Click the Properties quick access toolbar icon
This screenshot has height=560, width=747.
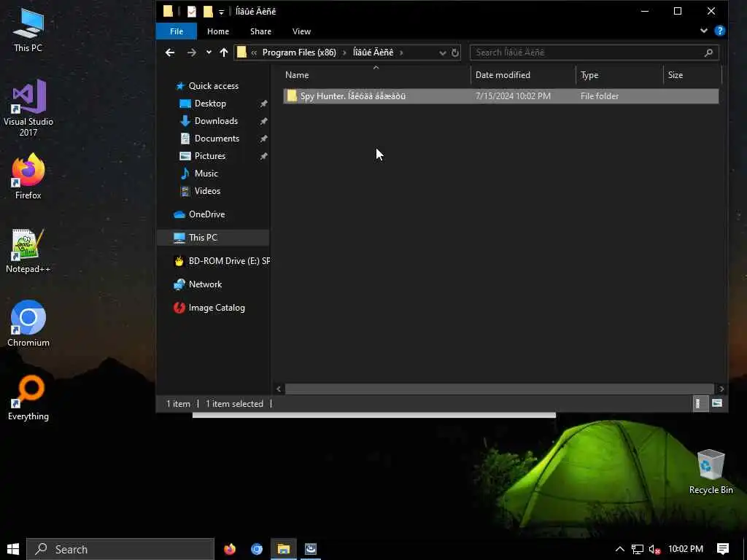tap(191, 11)
